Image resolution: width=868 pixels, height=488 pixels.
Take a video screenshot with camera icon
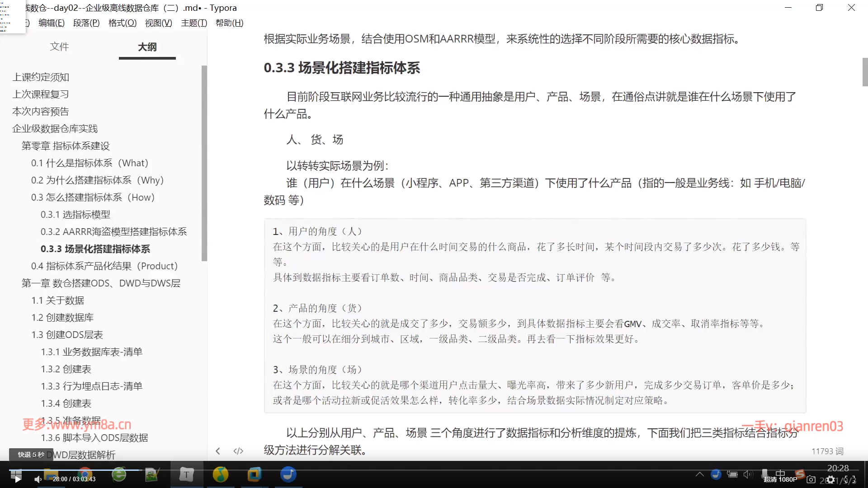point(811,479)
